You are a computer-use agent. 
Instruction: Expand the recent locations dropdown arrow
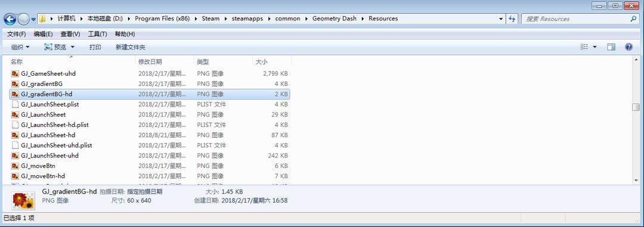coord(33,19)
